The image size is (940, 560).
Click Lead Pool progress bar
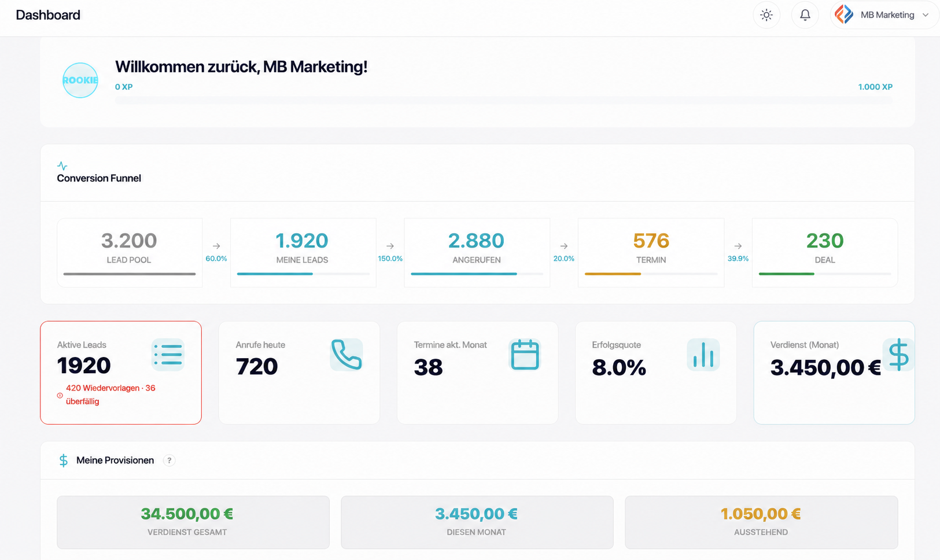(x=130, y=274)
